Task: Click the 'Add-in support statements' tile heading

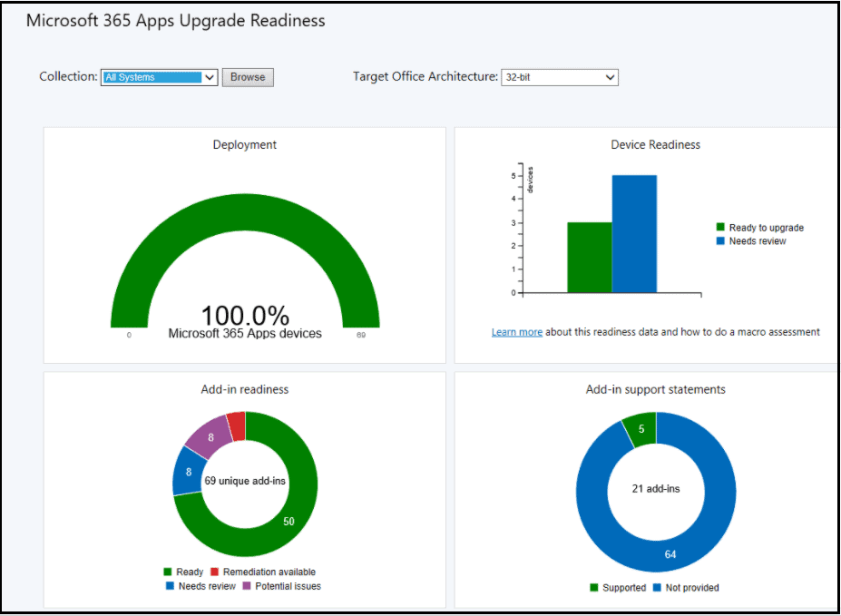Action: (655, 390)
